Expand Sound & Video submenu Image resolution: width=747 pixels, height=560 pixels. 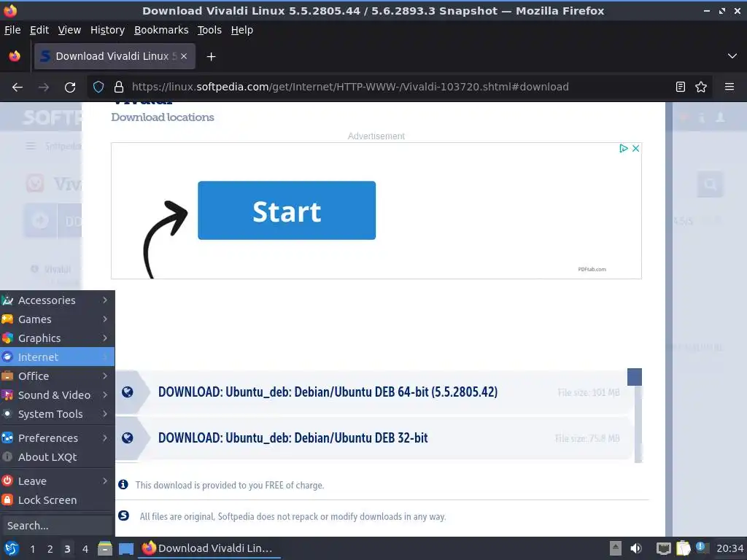point(57,395)
